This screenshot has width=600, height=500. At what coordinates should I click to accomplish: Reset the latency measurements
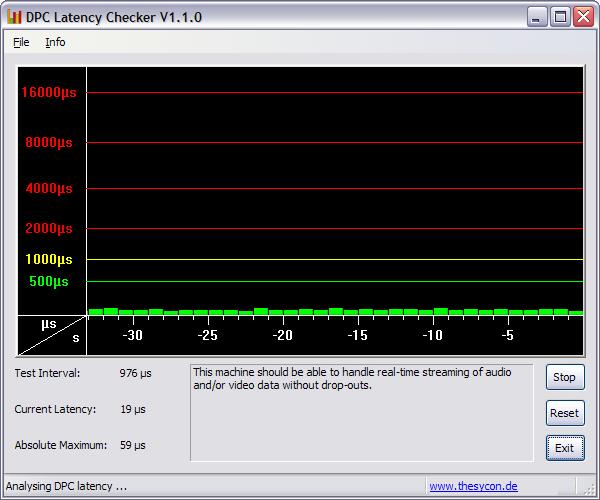(x=565, y=413)
